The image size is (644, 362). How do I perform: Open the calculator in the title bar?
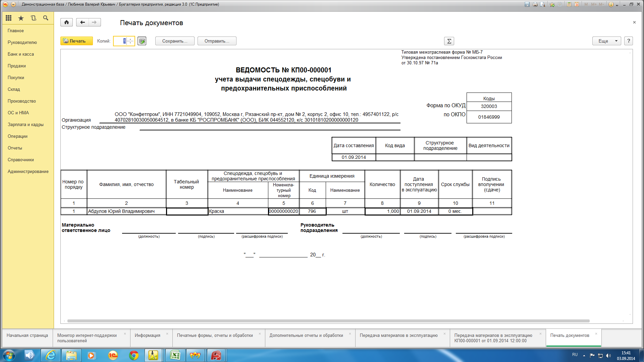click(569, 4)
